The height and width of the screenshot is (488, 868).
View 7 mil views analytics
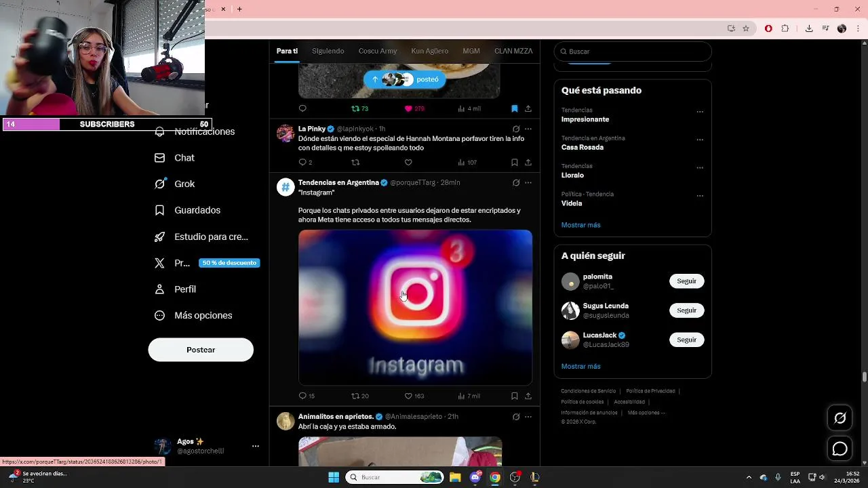pyautogui.click(x=469, y=396)
